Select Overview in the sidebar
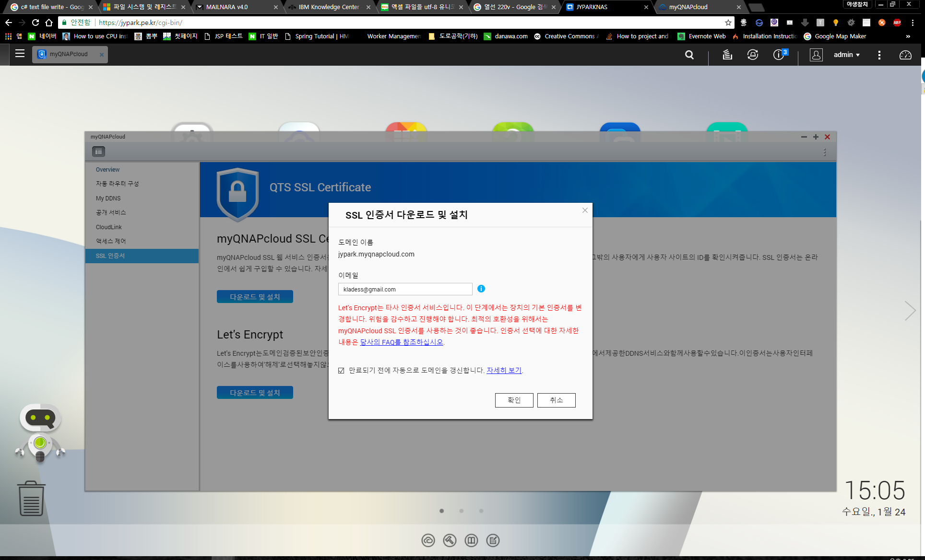This screenshot has height=560, width=925. click(142, 170)
